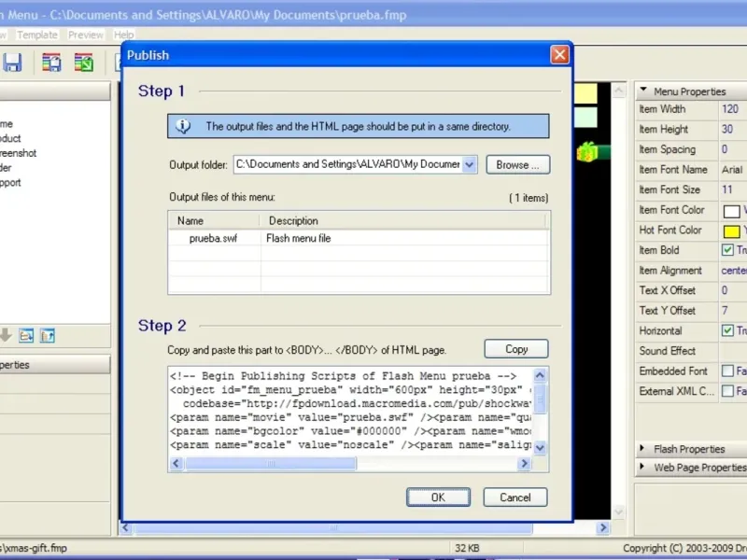The width and height of the screenshot is (747, 560).
Task: Click the Sound Effect property row
Action: [x=691, y=351]
